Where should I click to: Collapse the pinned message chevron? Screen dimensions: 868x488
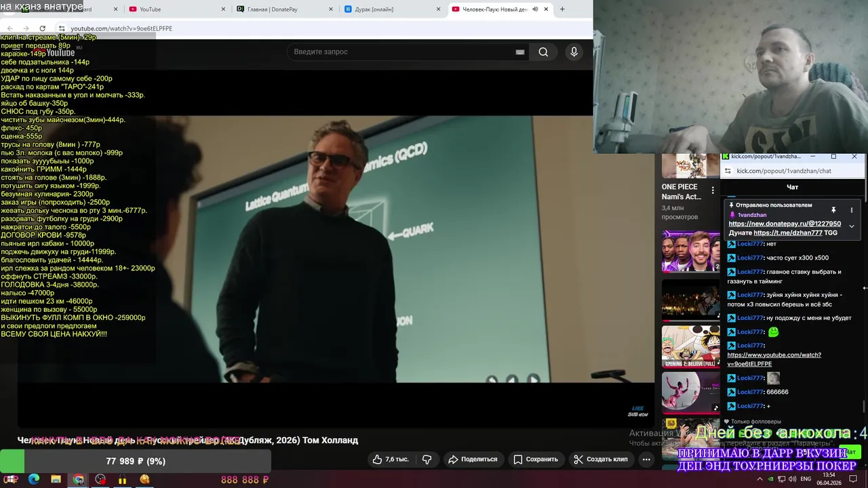852,226
